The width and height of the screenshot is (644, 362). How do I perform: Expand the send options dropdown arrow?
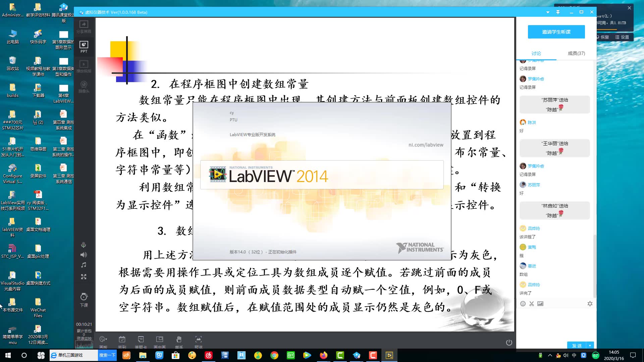pyautogui.click(x=590, y=345)
